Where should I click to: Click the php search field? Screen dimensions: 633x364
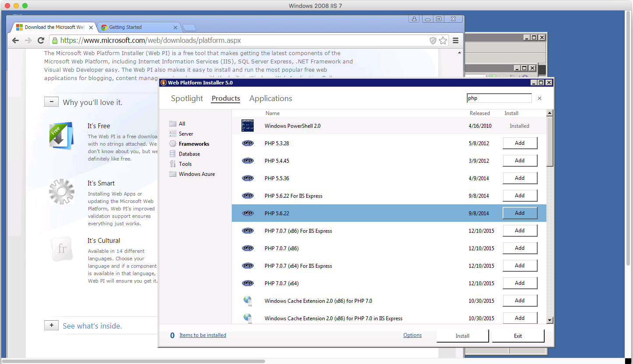499,98
